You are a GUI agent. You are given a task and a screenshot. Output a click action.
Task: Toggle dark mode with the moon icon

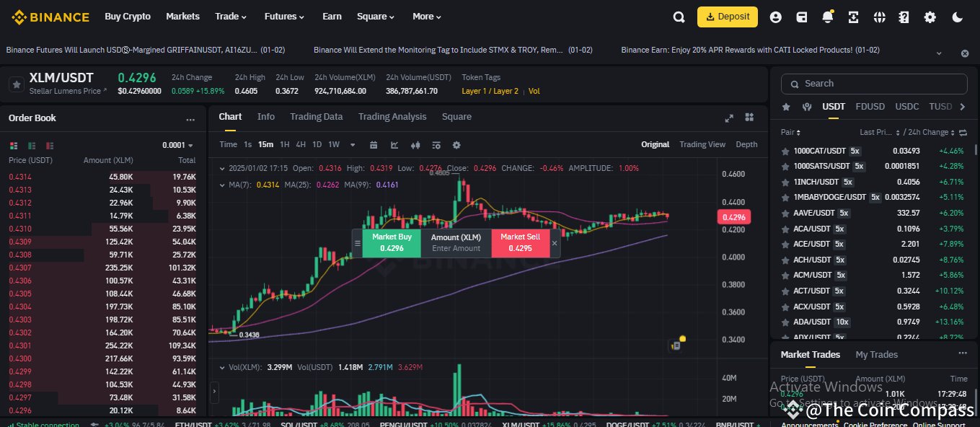[958, 17]
